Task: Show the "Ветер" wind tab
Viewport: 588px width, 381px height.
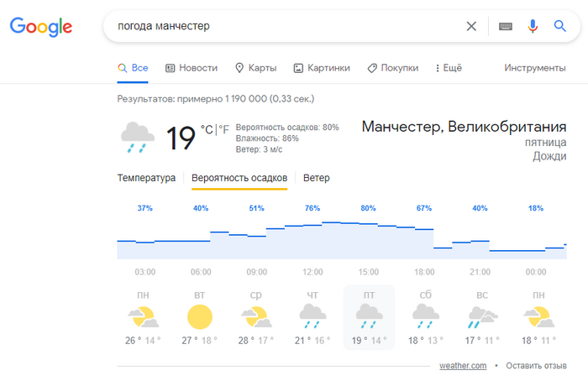Action: (x=317, y=178)
